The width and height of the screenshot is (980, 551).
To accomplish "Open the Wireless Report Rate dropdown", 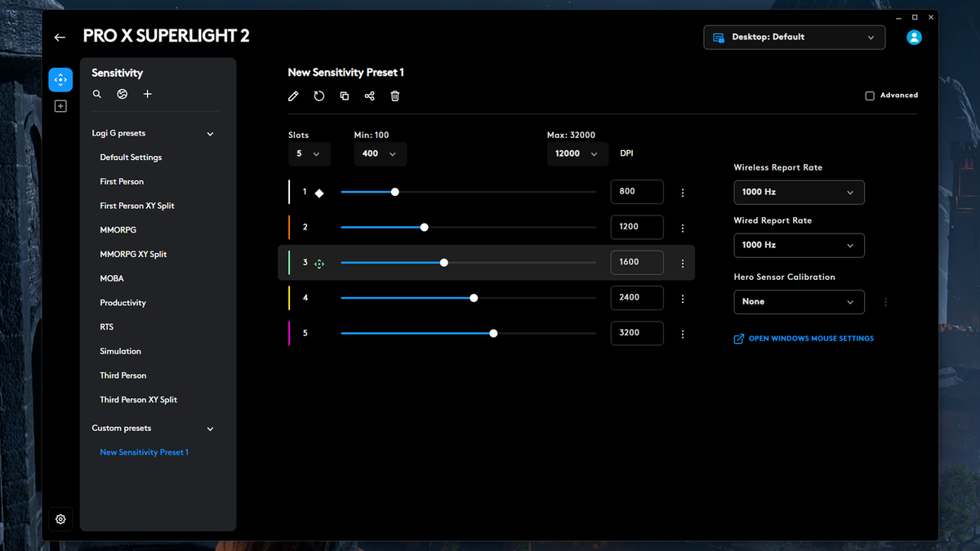I will pos(799,193).
